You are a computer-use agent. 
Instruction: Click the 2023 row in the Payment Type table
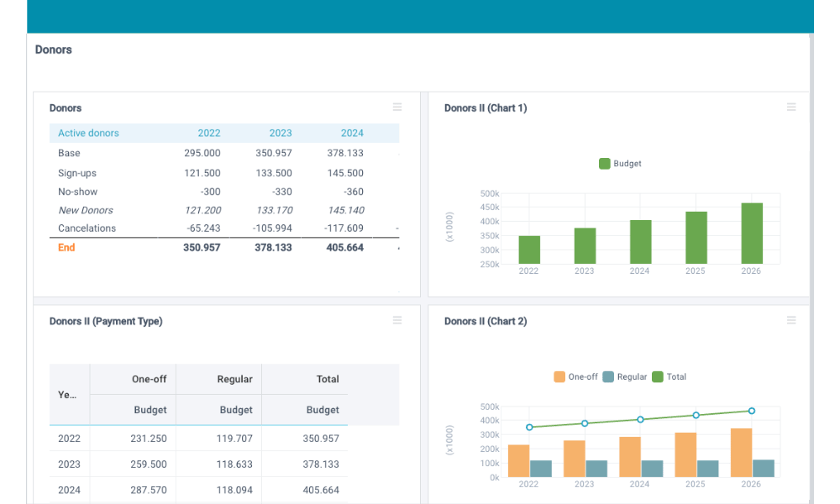(69, 464)
